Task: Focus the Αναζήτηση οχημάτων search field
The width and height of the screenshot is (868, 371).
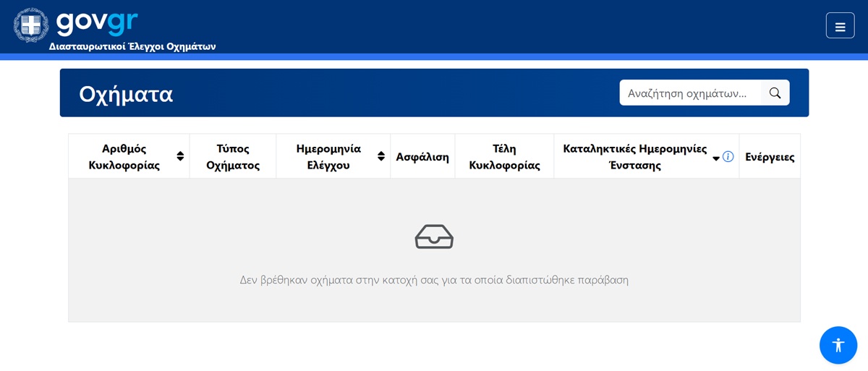Action: [689, 93]
